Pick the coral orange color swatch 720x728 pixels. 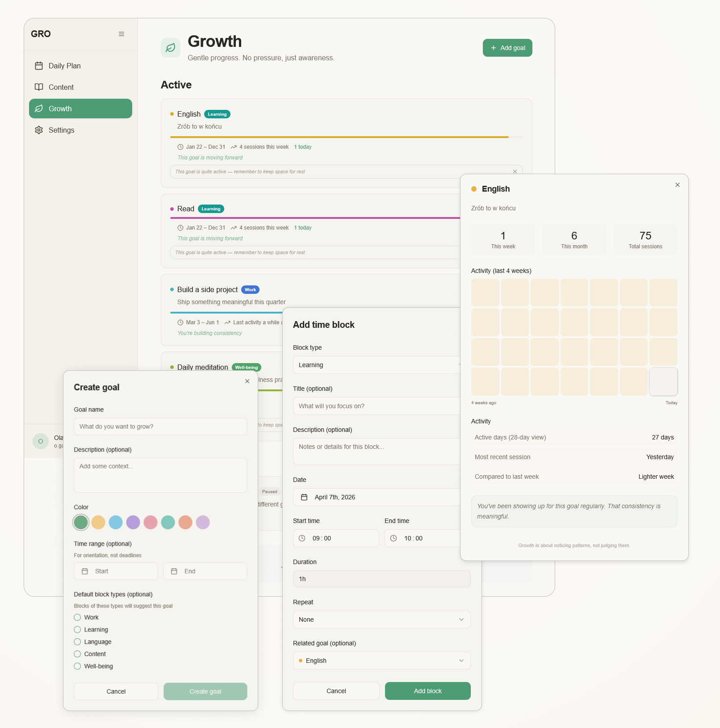coord(185,522)
